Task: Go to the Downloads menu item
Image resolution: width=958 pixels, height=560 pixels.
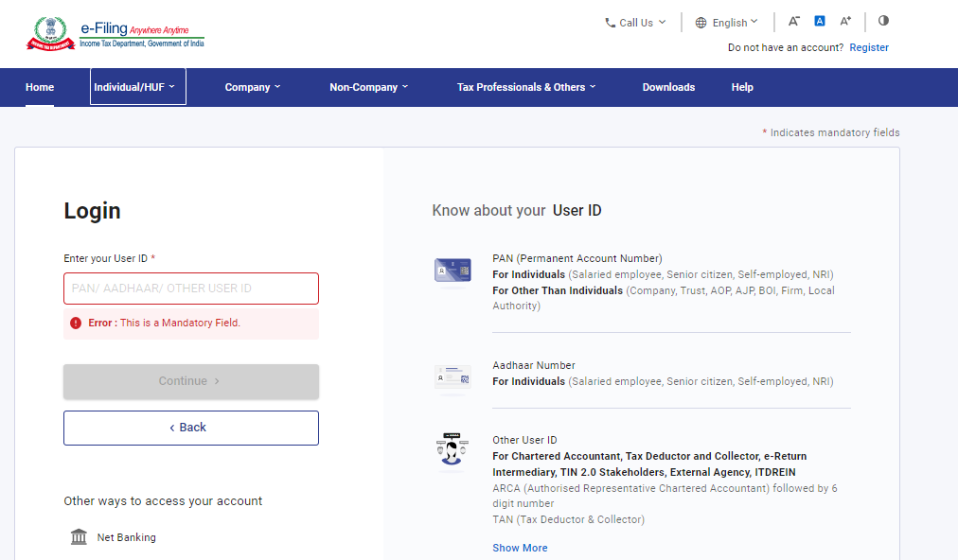Action: pos(668,87)
